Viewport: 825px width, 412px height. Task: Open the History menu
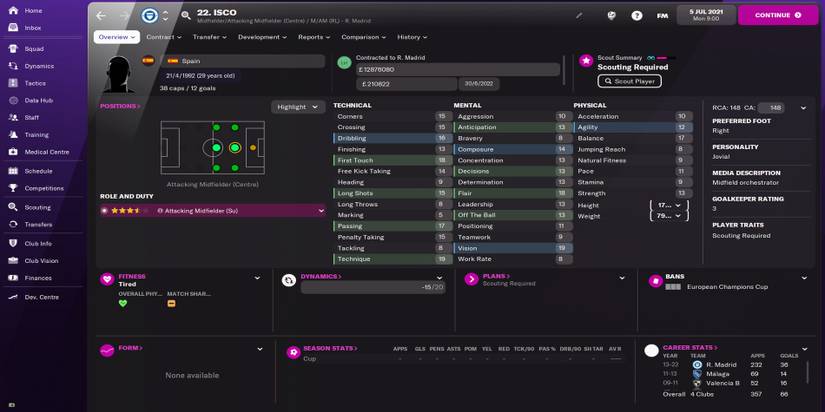click(x=412, y=37)
